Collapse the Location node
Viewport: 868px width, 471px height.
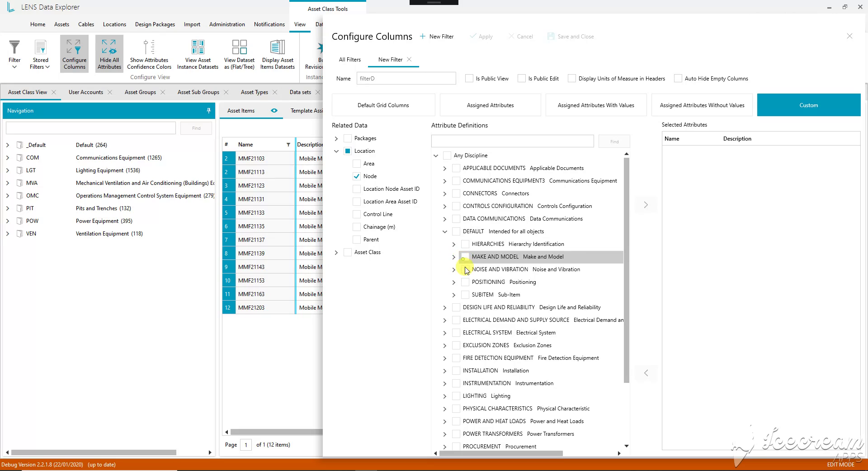(x=336, y=151)
